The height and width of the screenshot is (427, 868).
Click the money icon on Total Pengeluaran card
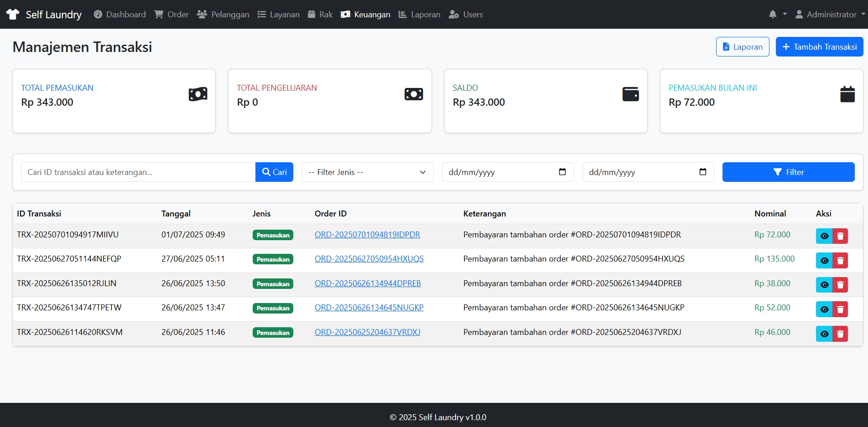coord(414,94)
